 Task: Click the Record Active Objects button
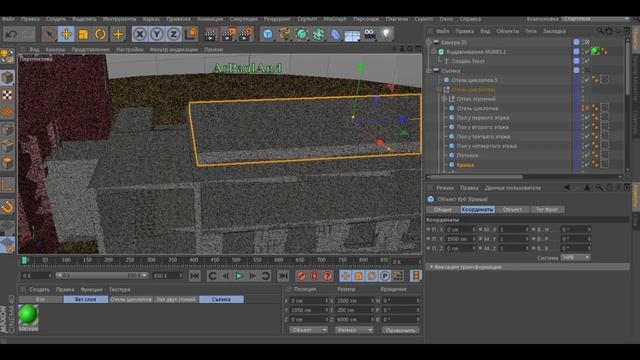[x=302, y=276]
